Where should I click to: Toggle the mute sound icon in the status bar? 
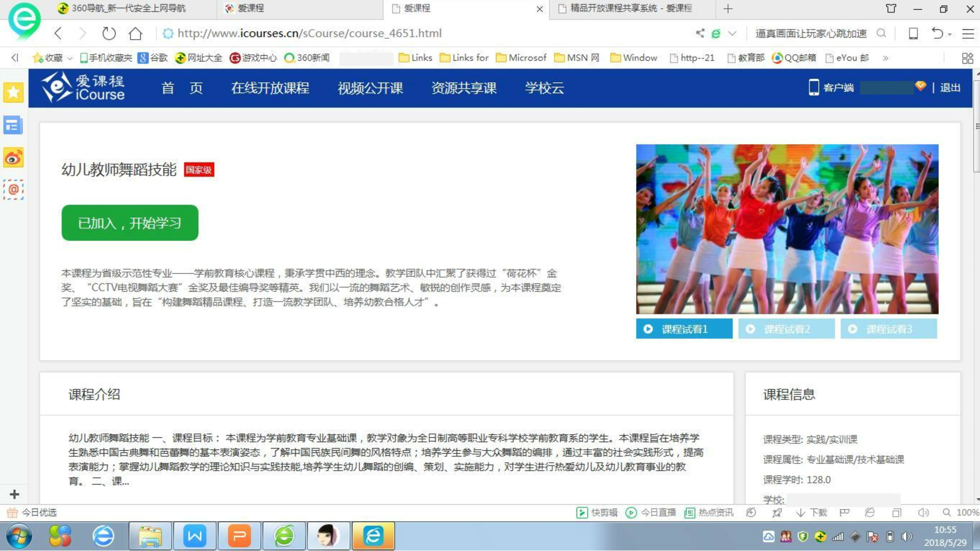(x=923, y=513)
